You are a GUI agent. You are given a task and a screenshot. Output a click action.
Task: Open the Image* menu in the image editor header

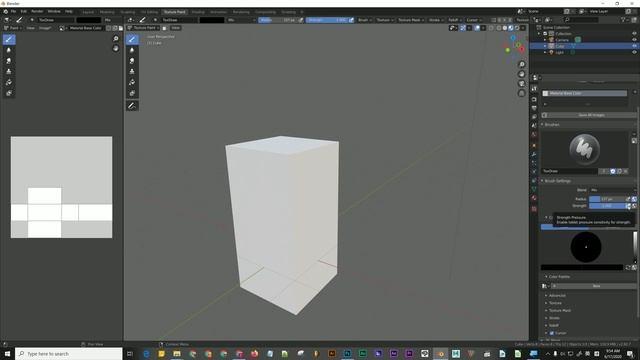point(45,28)
